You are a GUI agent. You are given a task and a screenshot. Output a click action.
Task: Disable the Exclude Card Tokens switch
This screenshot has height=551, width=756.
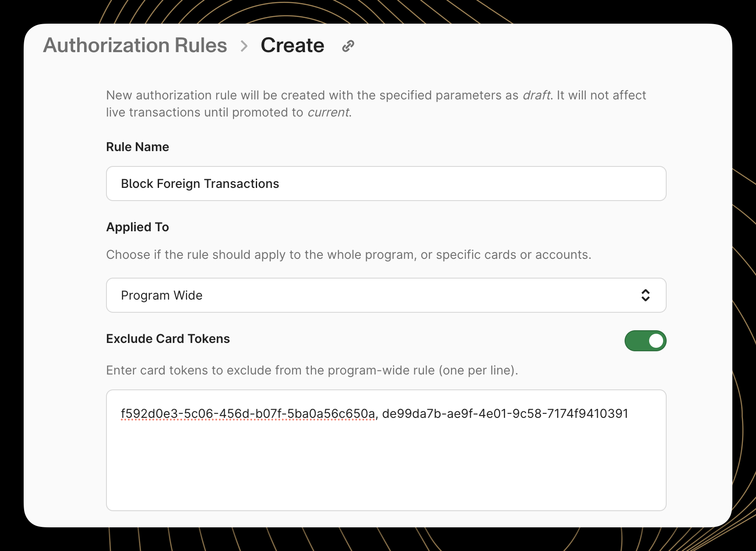[645, 340]
